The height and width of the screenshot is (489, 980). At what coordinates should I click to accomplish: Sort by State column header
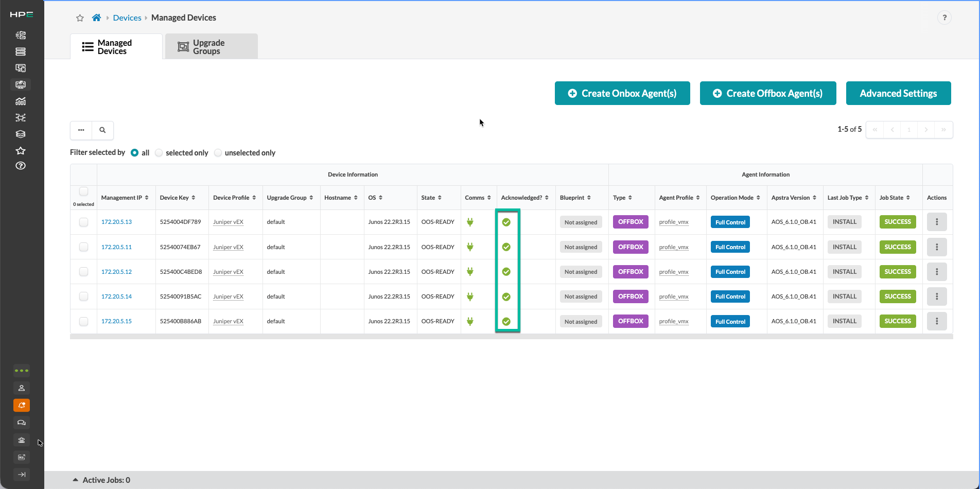coord(431,198)
